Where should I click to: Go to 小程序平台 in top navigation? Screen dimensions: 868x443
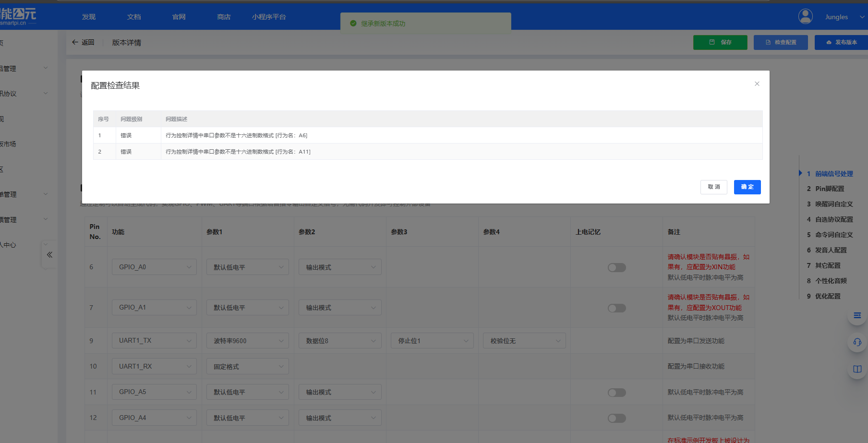[x=269, y=17]
